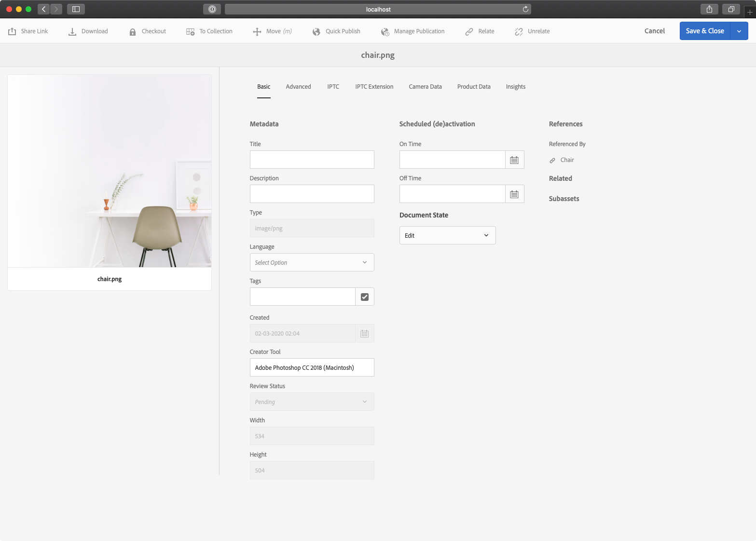
Task: Click the To Collection label
Action: tap(216, 31)
